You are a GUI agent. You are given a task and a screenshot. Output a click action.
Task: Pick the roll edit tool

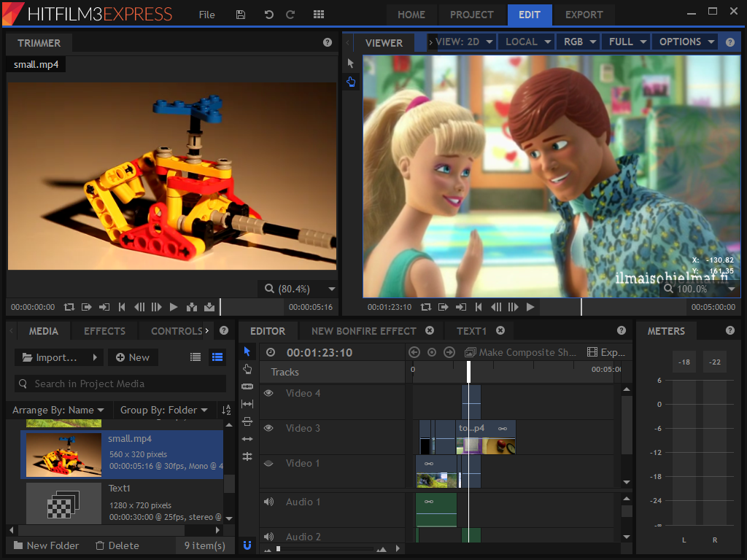tap(247, 456)
